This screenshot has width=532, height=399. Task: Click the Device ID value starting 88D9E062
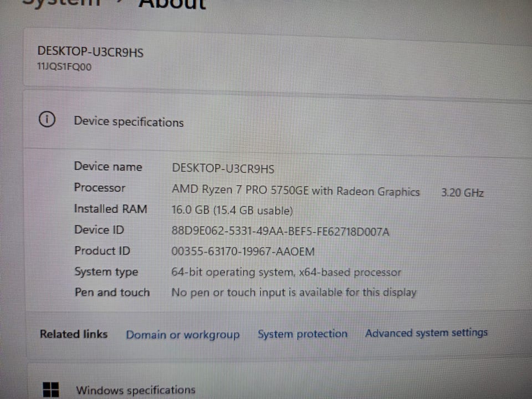[280, 232]
